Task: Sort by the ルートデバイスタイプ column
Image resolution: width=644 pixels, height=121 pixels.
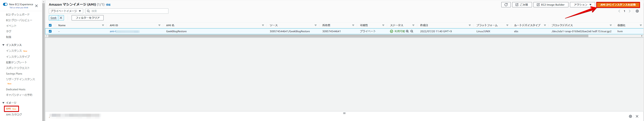Action: coord(545,25)
